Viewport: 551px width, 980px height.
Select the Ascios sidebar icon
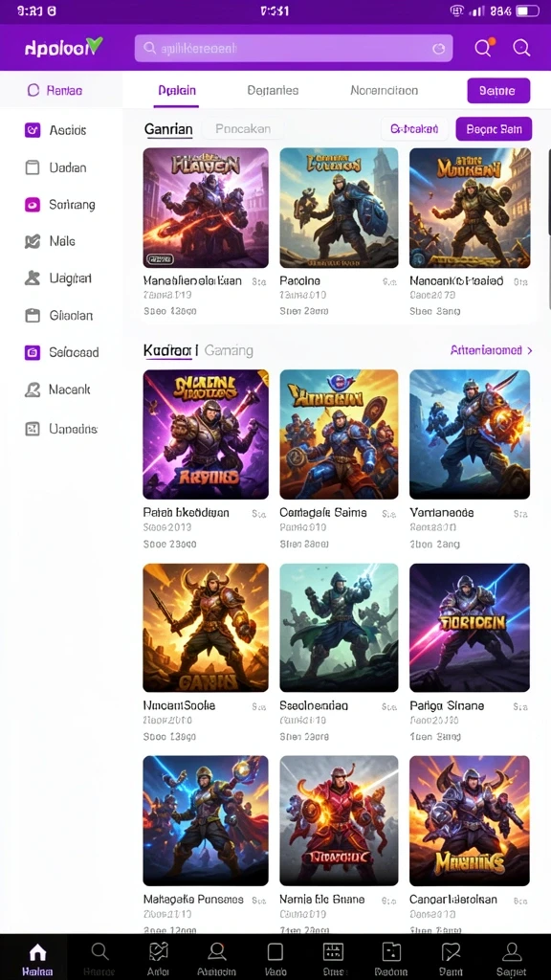[33, 130]
